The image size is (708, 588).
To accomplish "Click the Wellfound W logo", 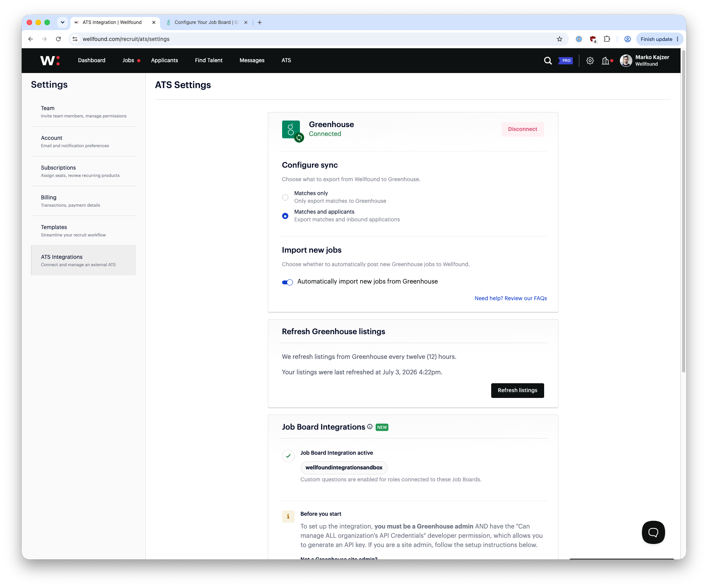I will pyautogui.click(x=50, y=61).
